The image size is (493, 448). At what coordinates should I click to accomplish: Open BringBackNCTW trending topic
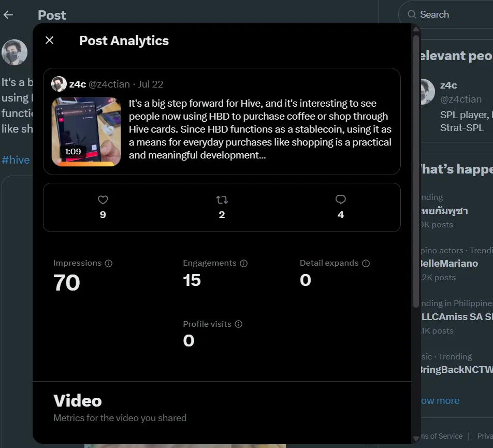point(457,369)
